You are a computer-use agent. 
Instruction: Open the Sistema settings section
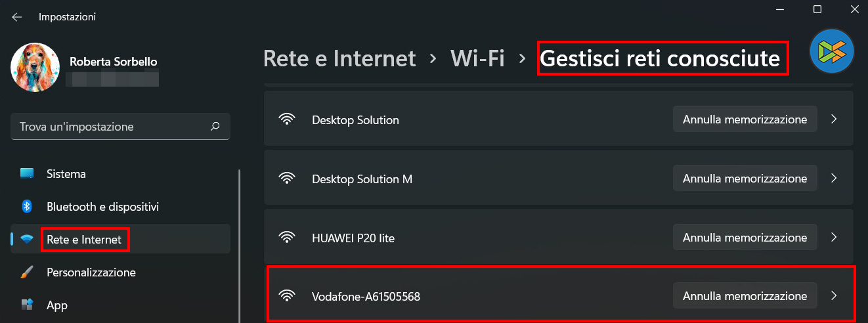[66, 174]
